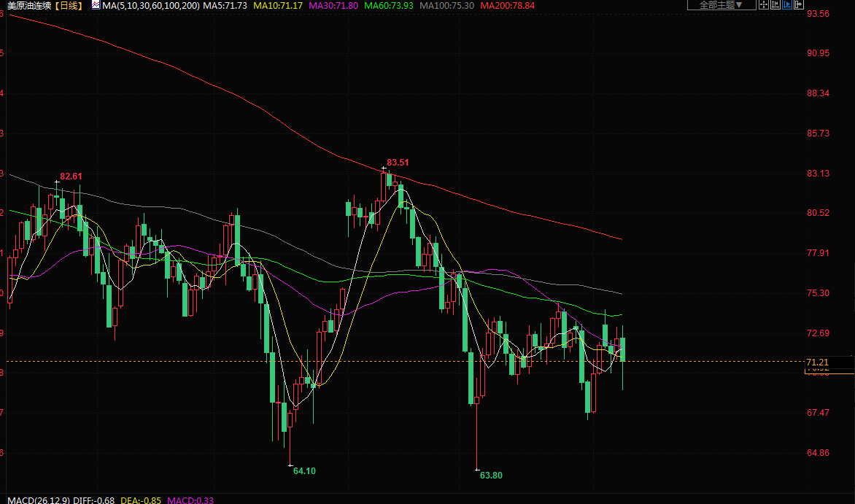Click the MA200:78.84 value

[x=507, y=5]
